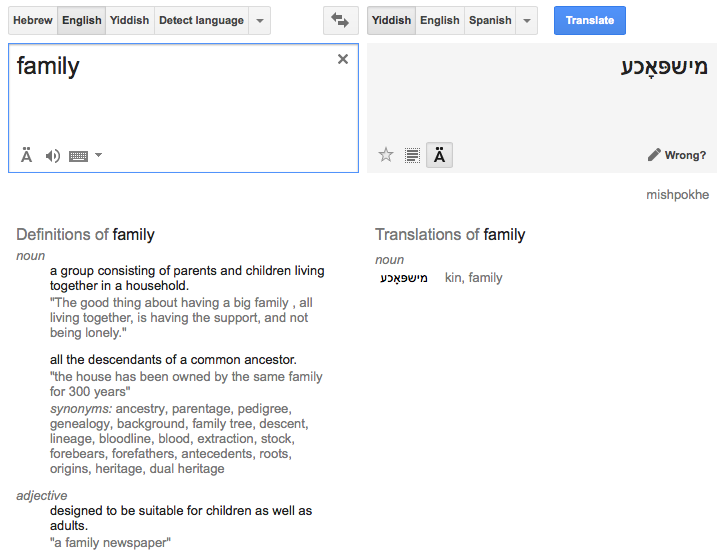The width and height of the screenshot is (726, 556).
Task: Select English as target language
Action: (440, 20)
